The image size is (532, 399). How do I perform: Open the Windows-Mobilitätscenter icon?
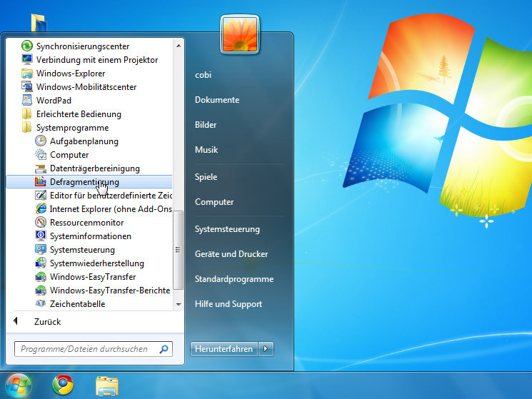pyautogui.click(x=27, y=86)
